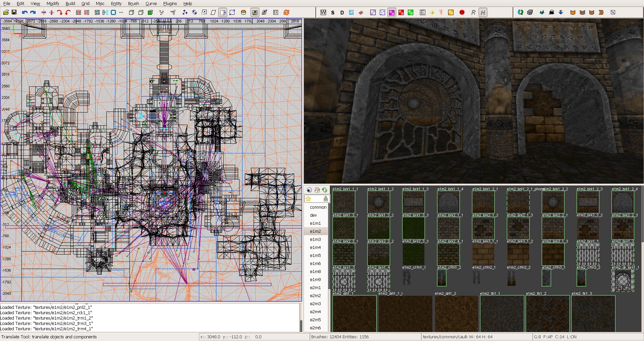
Task: Open the Help menu
Action: coord(187,3)
